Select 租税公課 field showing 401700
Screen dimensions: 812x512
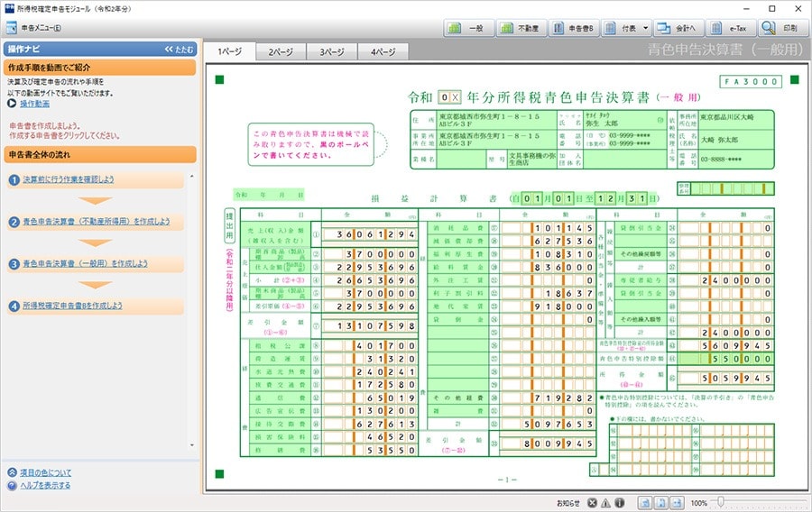[x=370, y=345]
